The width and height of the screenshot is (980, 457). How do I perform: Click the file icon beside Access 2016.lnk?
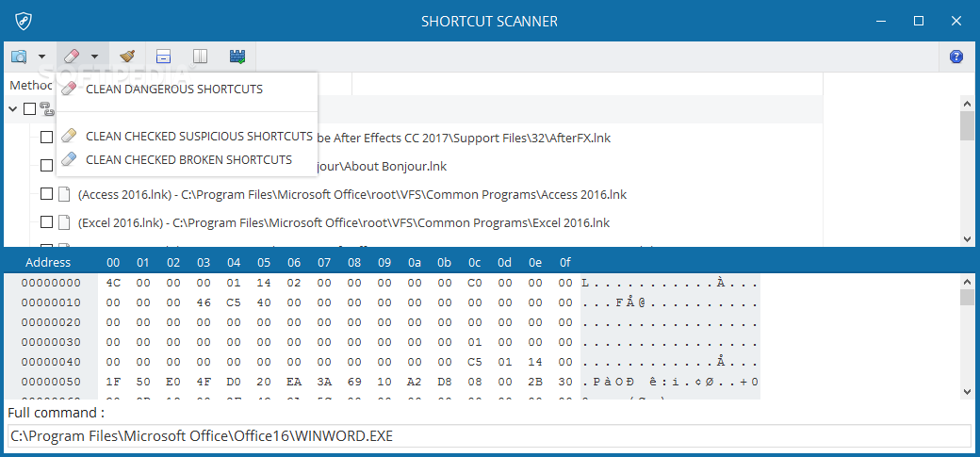tap(63, 194)
